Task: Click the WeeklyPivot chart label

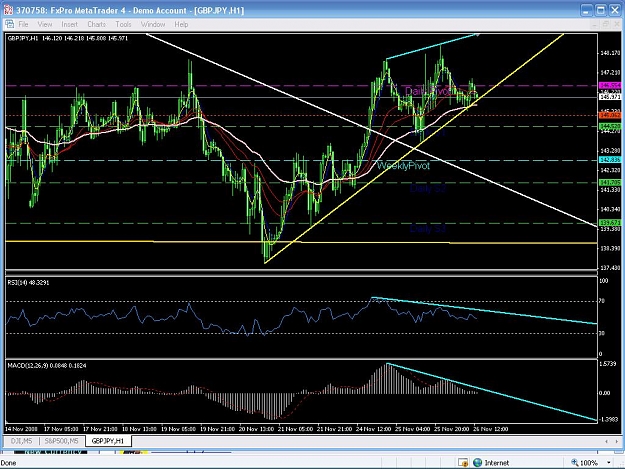Action: 403,166
